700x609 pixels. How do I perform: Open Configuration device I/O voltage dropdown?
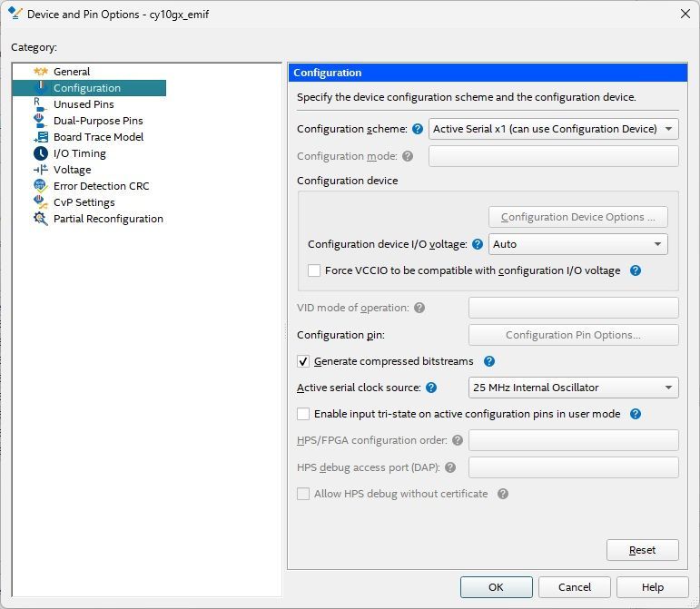click(x=578, y=244)
